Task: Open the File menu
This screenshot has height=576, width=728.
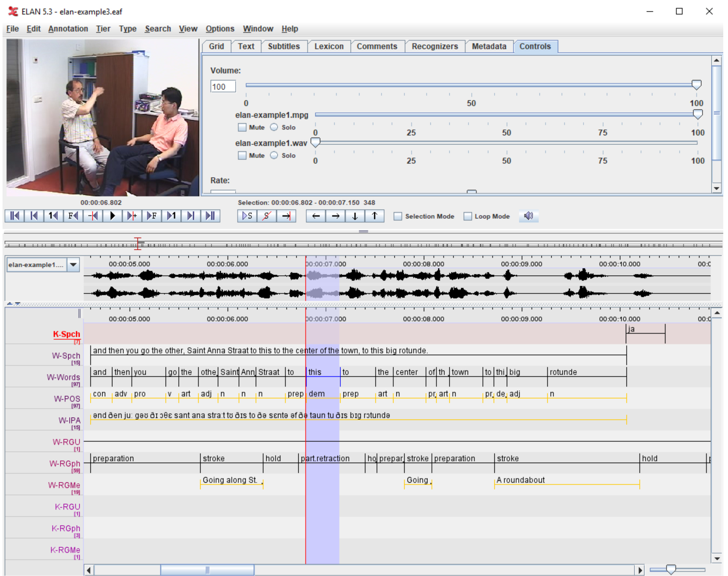Action: tap(12, 29)
